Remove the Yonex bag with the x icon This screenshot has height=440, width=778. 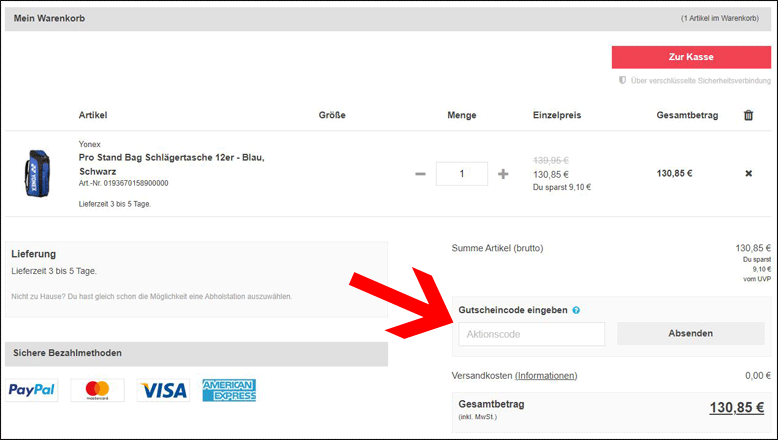[x=748, y=173]
